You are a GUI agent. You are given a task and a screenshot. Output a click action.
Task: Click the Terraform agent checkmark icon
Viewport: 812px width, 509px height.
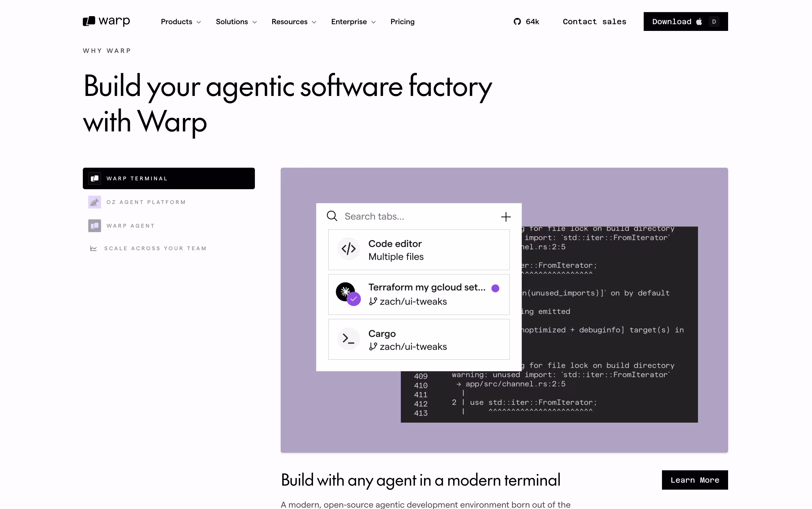[x=354, y=299]
